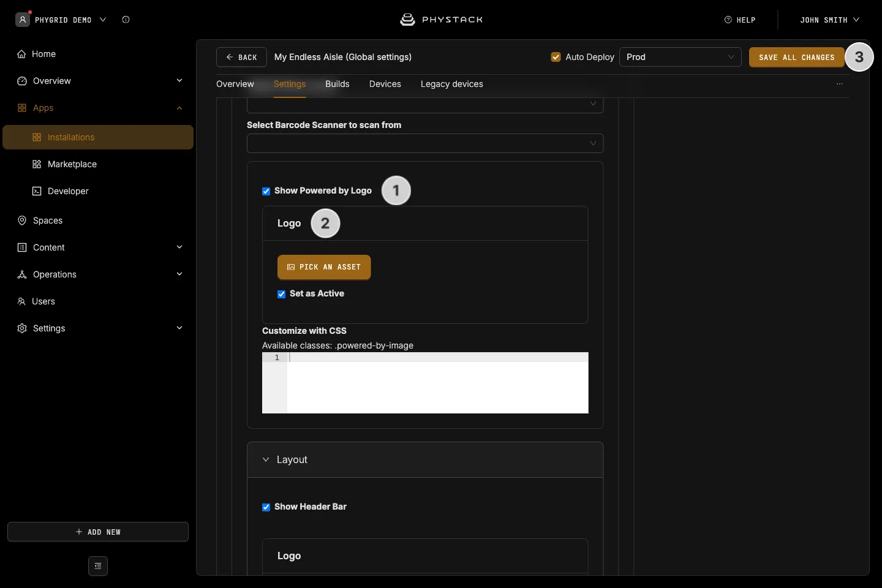Viewport: 882px width, 588px height.
Task: Click the Content document icon
Action: click(22, 247)
